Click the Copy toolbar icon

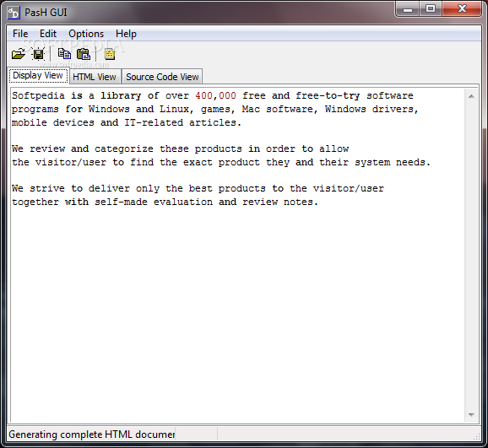coord(64,54)
